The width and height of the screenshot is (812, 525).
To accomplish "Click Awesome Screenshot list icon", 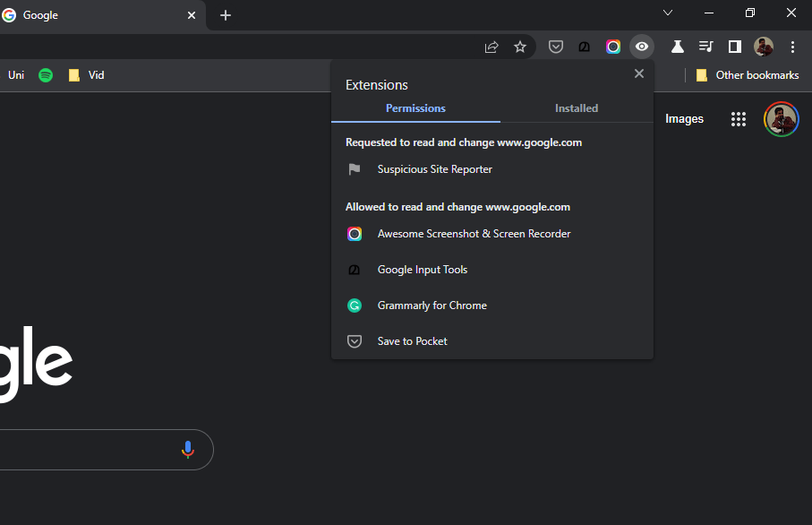I will tap(355, 234).
